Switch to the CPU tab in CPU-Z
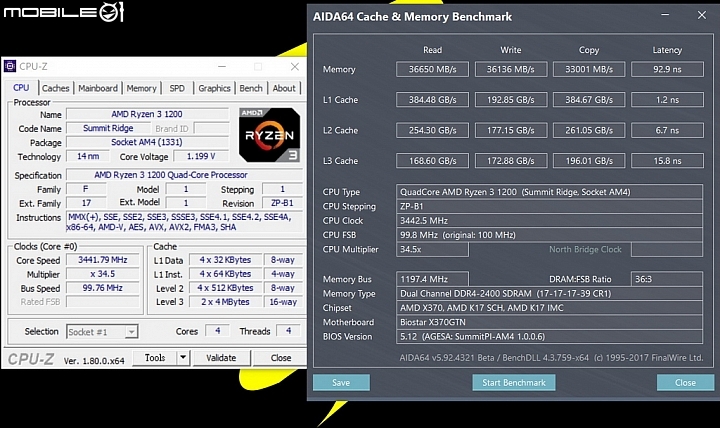Image resolution: width=720 pixels, height=428 pixels. 21,88
